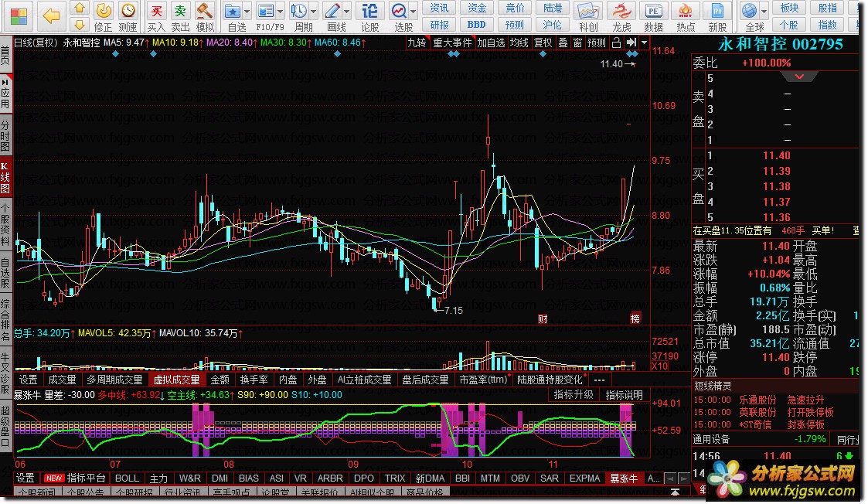The width and height of the screenshot is (868, 504).
Task: Open the 超级盘口 sidebar tab
Action: click(5, 426)
